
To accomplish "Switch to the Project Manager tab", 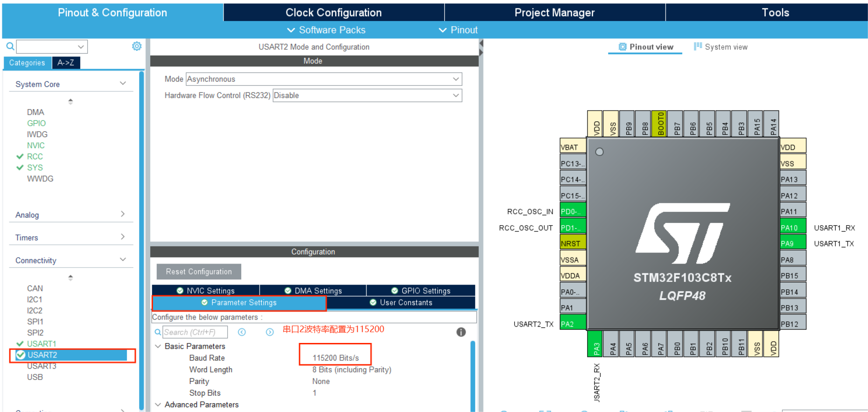I will click(554, 13).
